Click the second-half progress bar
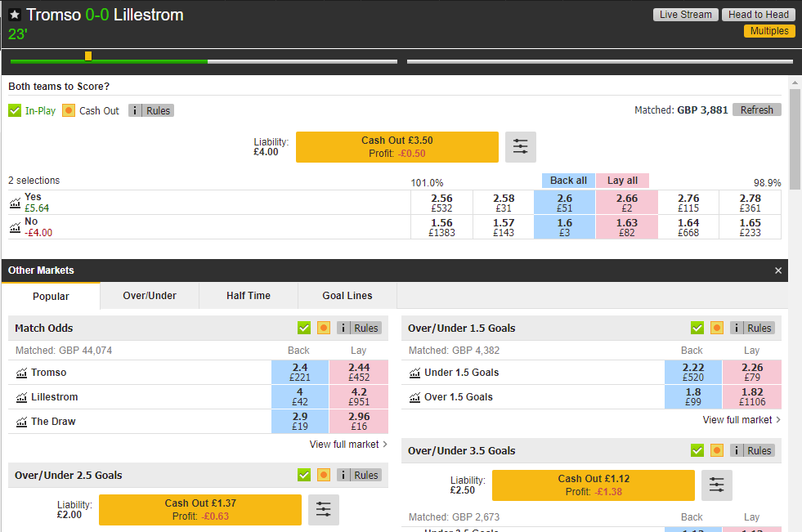Image resolution: width=802 pixels, height=532 pixels. 599,62
